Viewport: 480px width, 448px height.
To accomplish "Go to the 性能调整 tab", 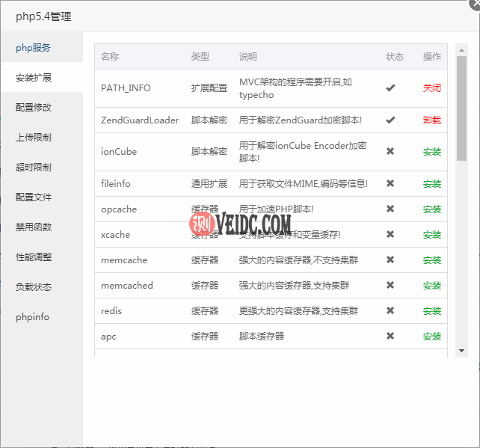I will 34,257.
